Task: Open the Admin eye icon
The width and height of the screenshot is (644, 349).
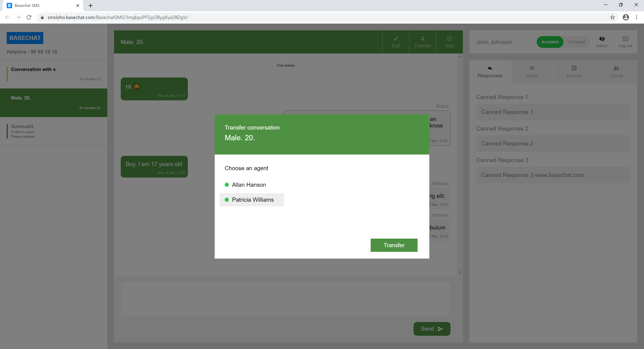Action: tap(602, 39)
